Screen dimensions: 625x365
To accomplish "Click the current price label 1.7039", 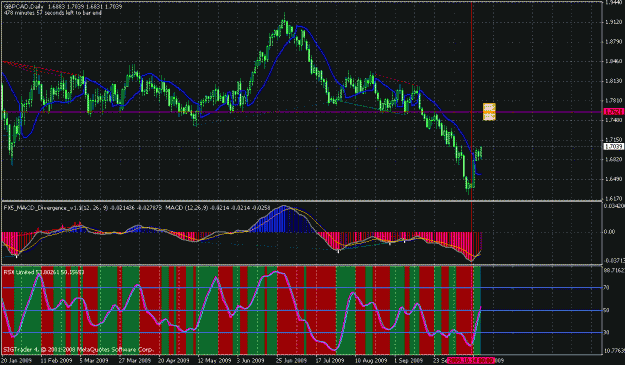I will click(x=613, y=147).
